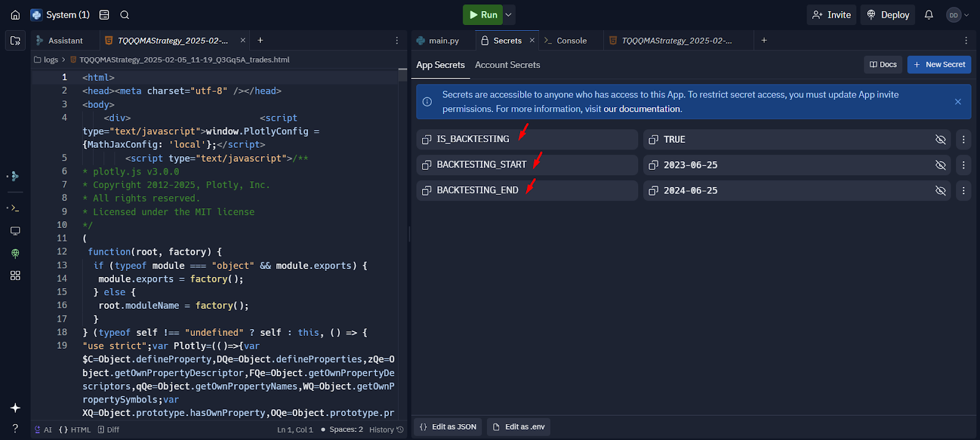Image resolution: width=980 pixels, height=440 pixels.
Task: Copy the BACKTESTING_START key name
Action: pos(426,165)
